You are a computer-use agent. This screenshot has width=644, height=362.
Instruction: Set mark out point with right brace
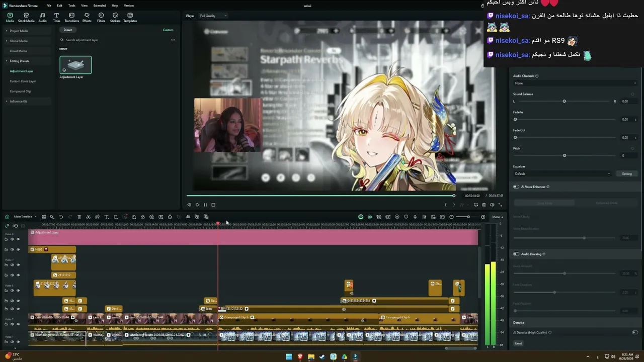(454, 205)
